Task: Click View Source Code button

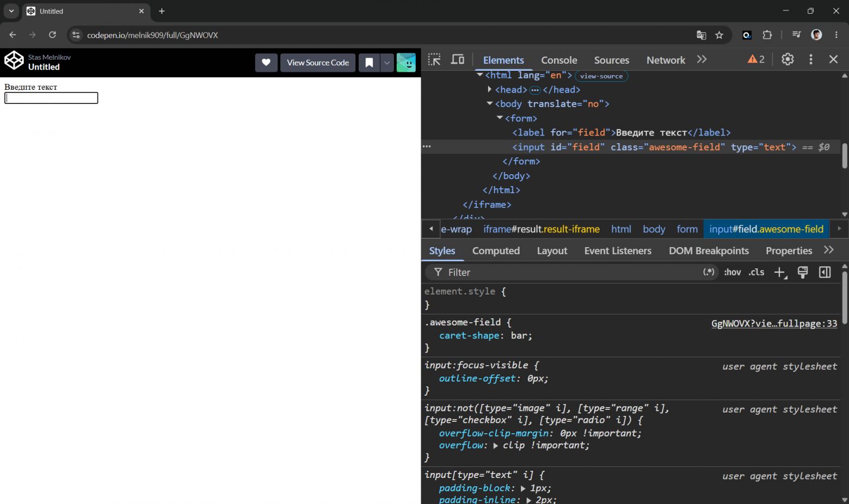Action: tap(318, 63)
